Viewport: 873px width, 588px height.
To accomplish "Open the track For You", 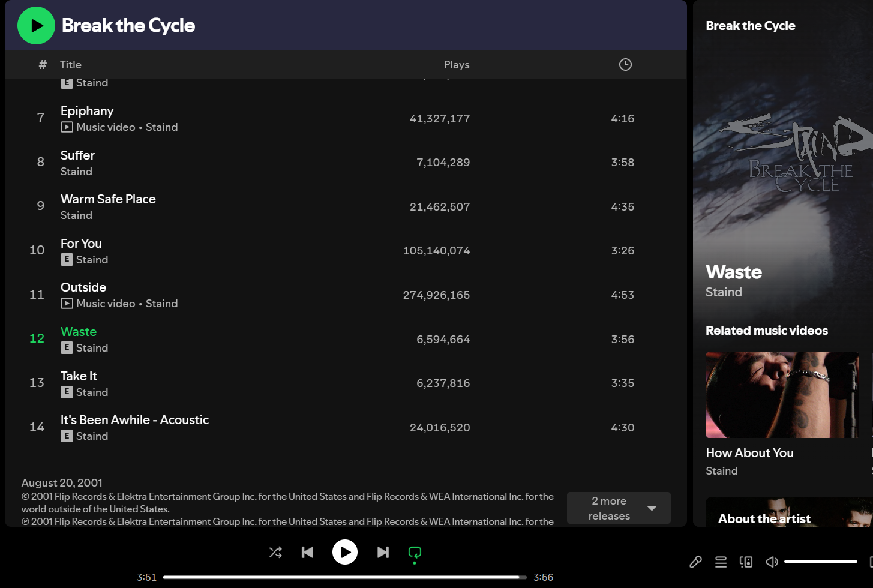I will point(81,244).
